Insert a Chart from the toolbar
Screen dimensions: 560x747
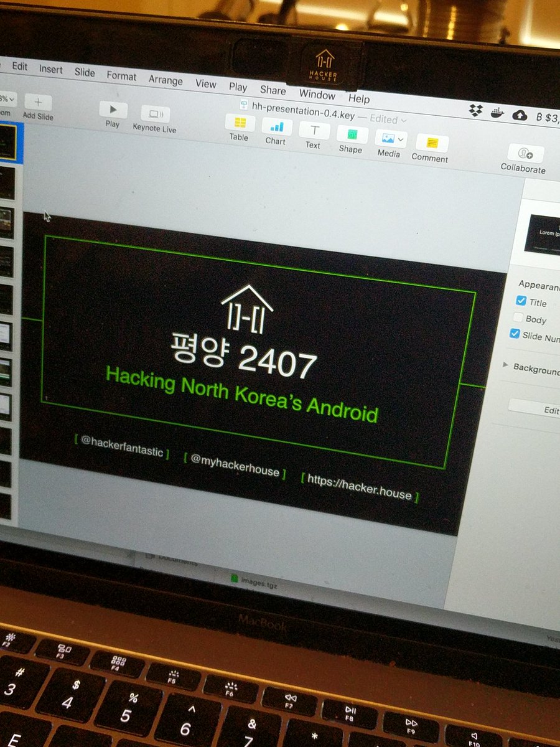[x=276, y=126]
